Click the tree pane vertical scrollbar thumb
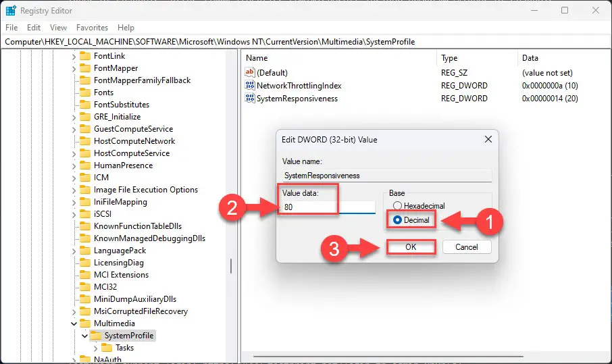 tap(230, 266)
